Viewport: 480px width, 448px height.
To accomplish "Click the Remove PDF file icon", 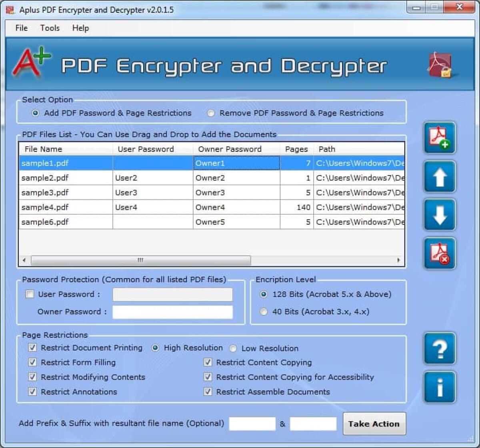I will pyautogui.click(x=439, y=253).
